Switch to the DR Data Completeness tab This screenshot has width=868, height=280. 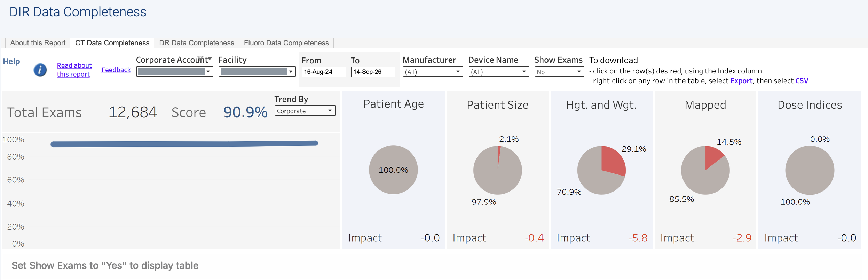click(197, 43)
